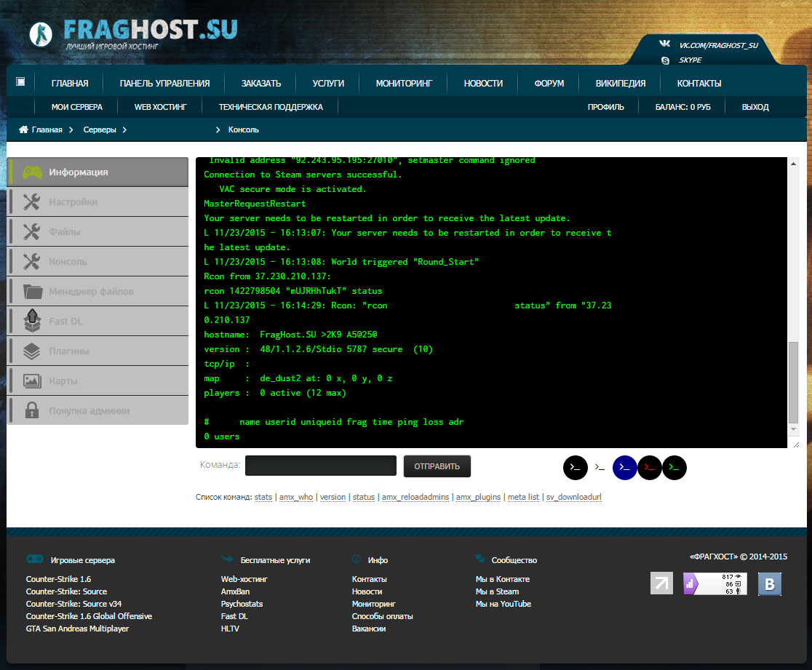Image resolution: width=812 pixels, height=670 pixels.
Task: Click the gamepad icon beside Игровые сервера
Action: (35, 559)
